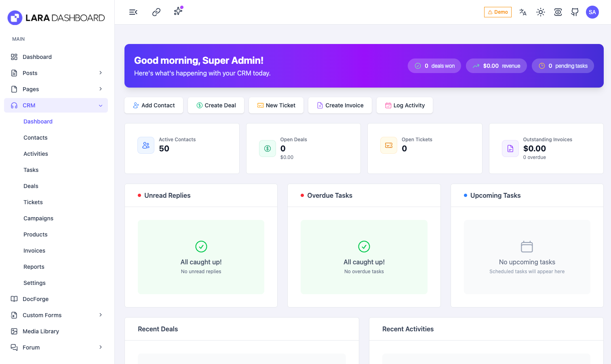
Task: Click the Lara Dashboard logo
Action: click(56, 18)
